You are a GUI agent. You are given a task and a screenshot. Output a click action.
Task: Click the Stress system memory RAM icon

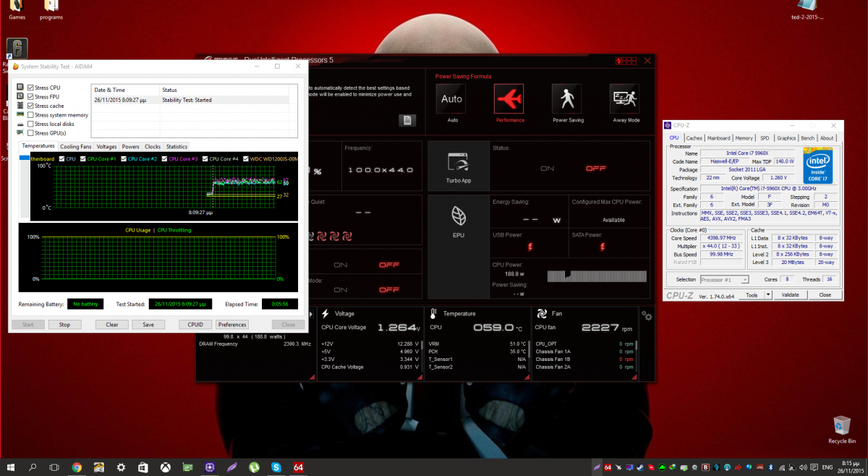[20, 114]
